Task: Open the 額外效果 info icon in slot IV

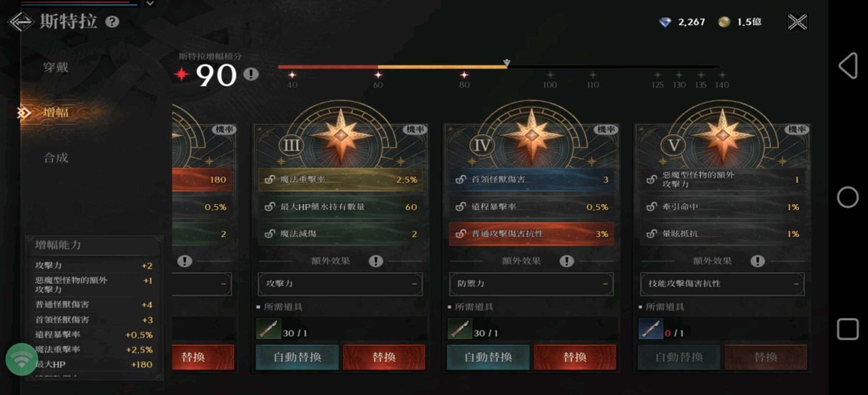Action: point(566,261)
